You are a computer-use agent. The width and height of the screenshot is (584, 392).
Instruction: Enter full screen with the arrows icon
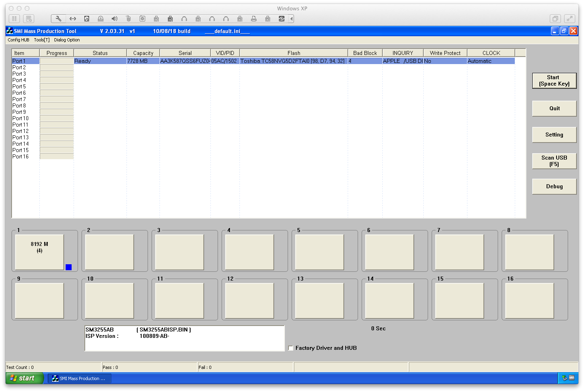tap(570, 19)
